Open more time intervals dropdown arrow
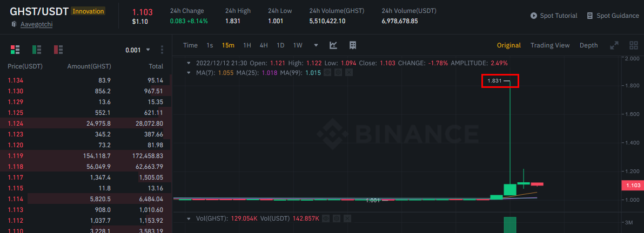This screenshot has height=233, width=644. coord(316,45)
